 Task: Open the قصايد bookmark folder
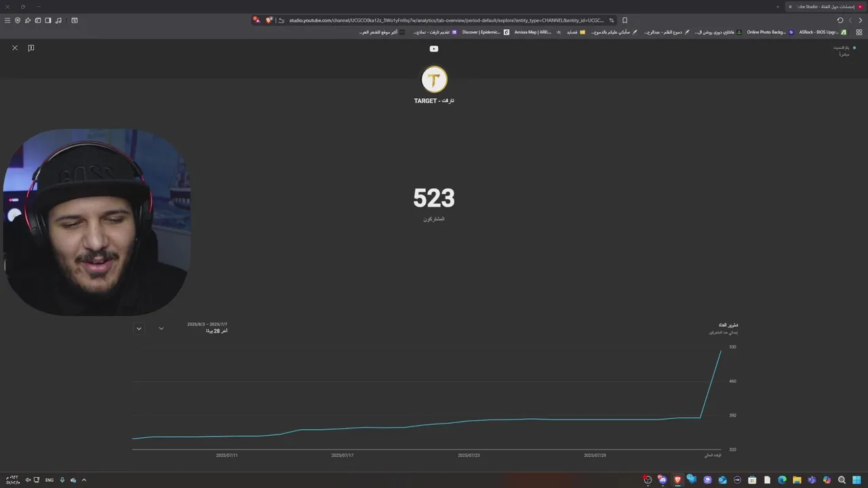[576, 32]
